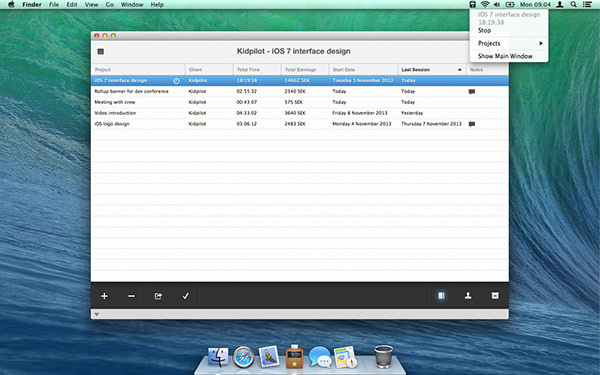Launch Safari from the dock

click(243, 357)
